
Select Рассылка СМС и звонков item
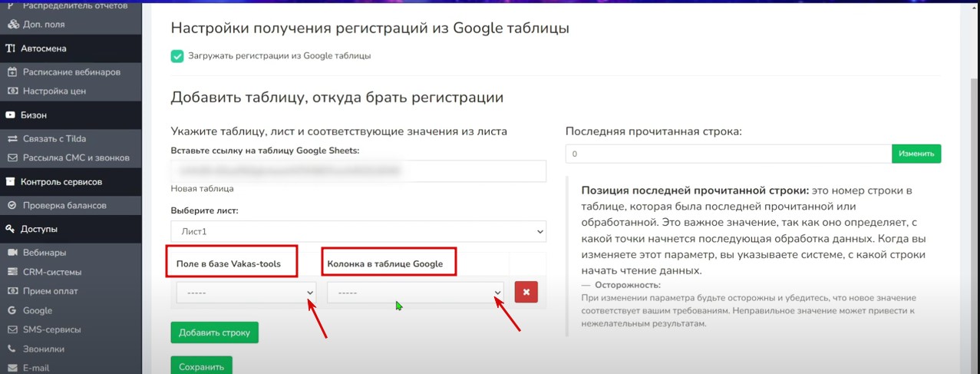tap(75, 158)
